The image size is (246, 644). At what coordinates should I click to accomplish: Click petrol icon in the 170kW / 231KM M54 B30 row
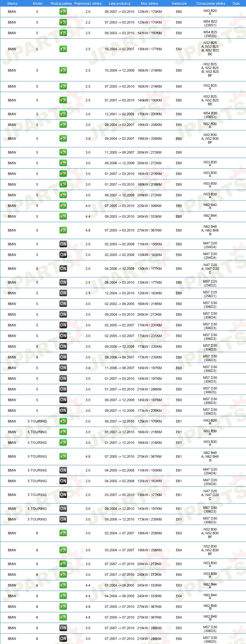[63, 114]
